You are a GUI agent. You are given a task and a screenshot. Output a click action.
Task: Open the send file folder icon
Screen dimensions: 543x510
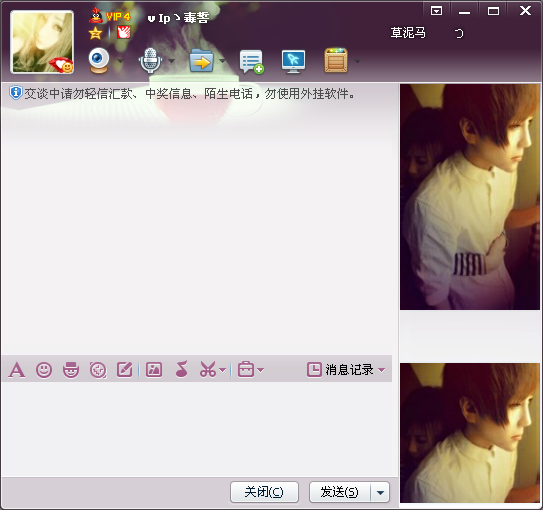[x=201, y=61]
